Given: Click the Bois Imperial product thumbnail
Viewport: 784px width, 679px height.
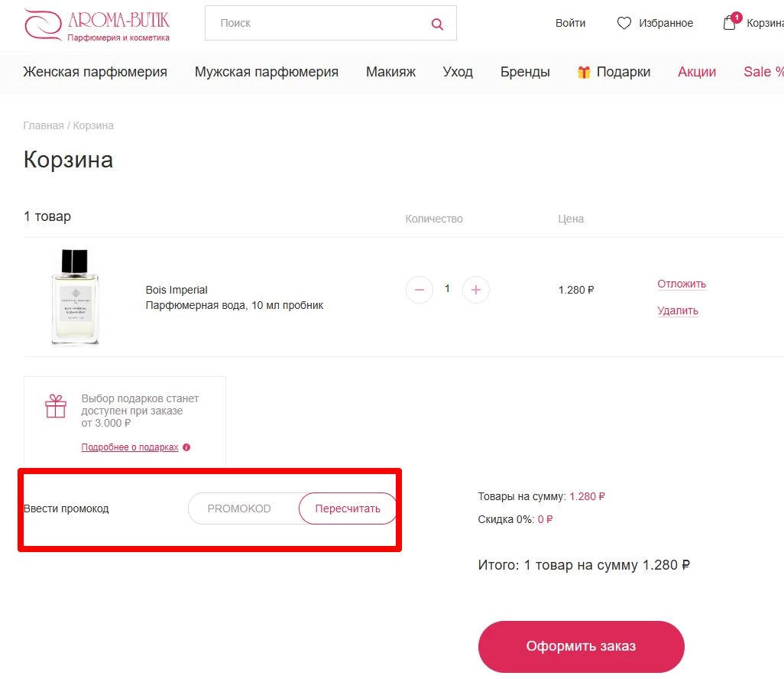Looking at the screenshot, I should point(74,296).
